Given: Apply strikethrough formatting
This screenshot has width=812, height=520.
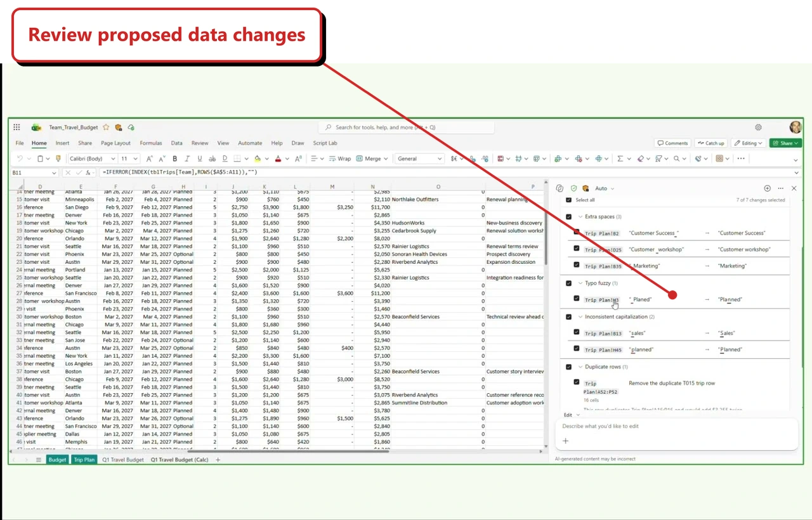Looking at the screenshot, I should (212, 159).
